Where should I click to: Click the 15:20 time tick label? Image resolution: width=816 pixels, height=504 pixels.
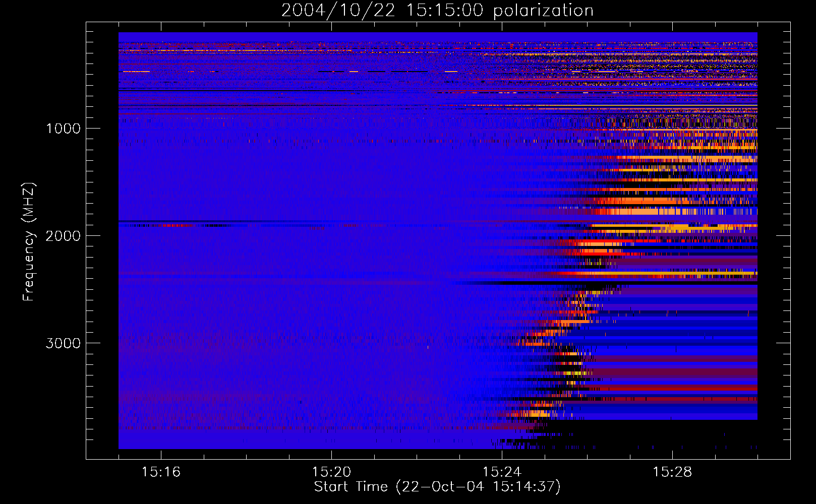(331, 472)
